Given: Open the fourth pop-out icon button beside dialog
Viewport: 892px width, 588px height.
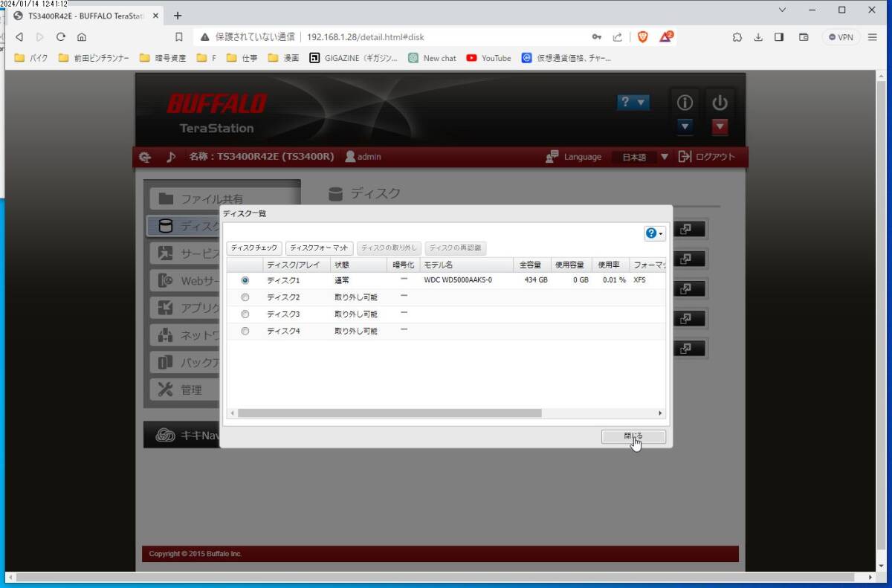Looking at the screenshot, I should [x=687, y=318].
